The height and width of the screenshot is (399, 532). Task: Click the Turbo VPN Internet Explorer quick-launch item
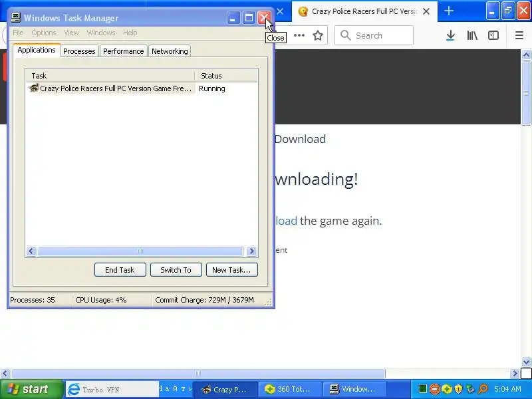[x=112, y=390]
